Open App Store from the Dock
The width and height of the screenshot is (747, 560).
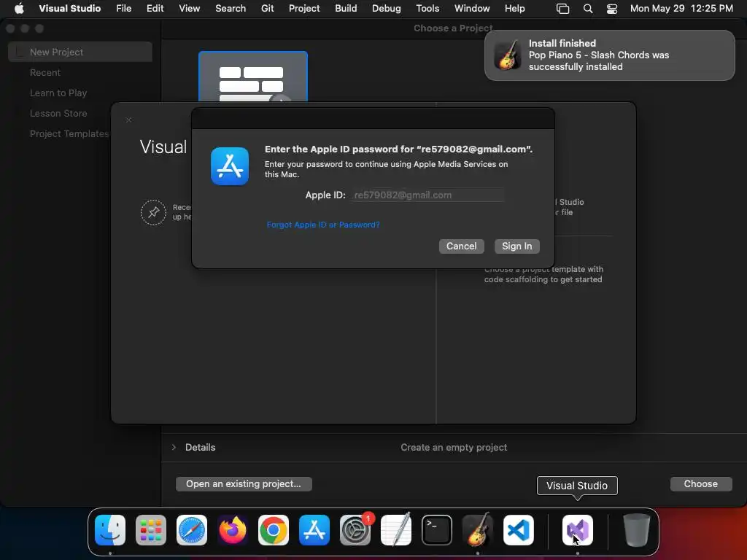click(314, 530)
